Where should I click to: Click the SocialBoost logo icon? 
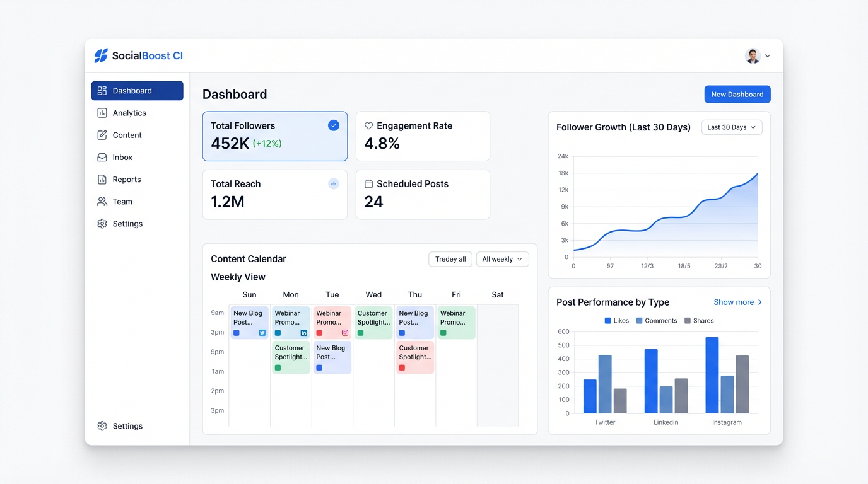(x=100, y=55)
